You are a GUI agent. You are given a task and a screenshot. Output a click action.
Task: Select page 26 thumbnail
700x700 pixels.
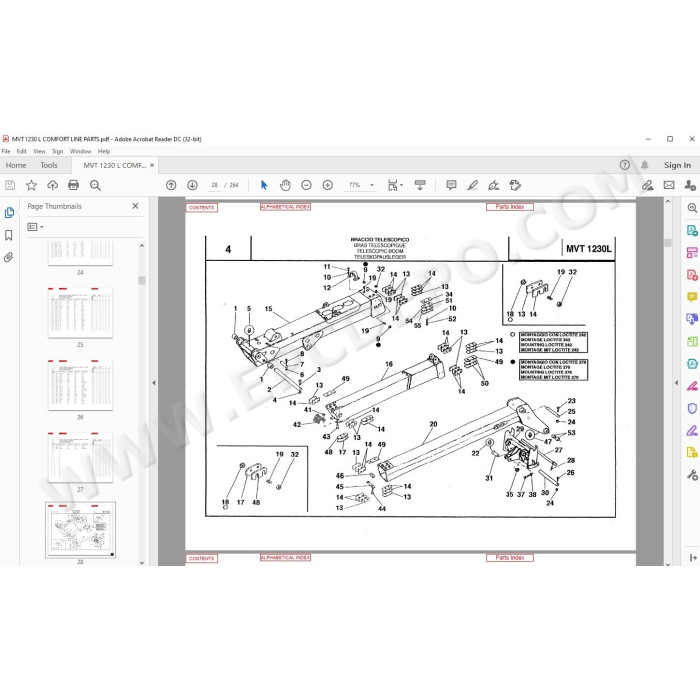tap(80, 385)
